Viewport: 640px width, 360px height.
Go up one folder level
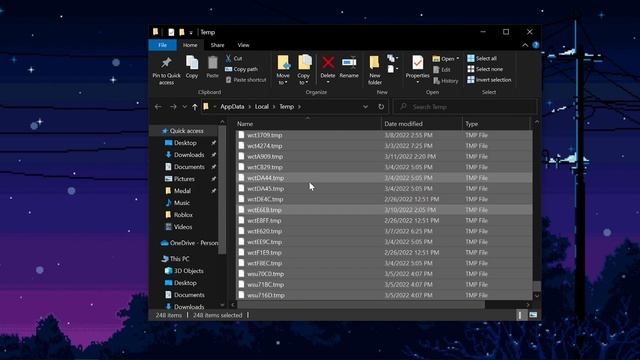point(195,107)
